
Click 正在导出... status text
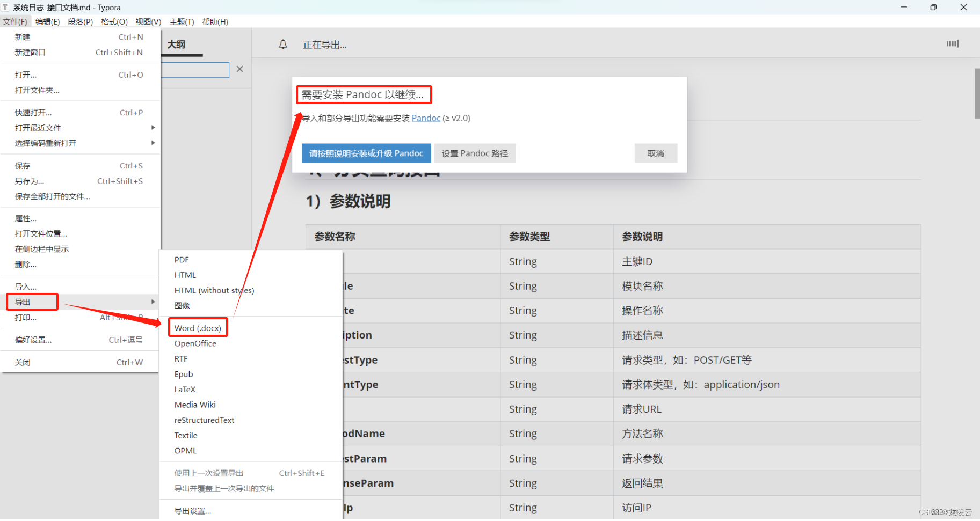click(x=324, y=45)
